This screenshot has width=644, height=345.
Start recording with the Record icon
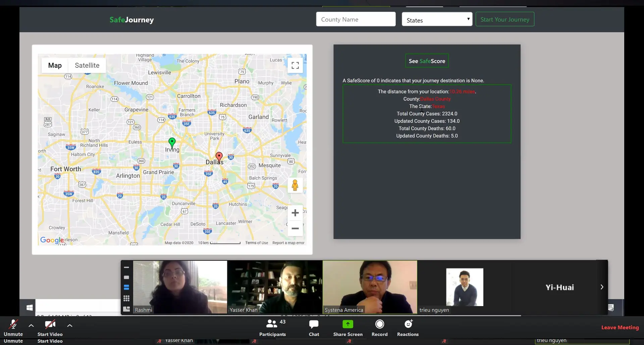[x=379, y=325]
